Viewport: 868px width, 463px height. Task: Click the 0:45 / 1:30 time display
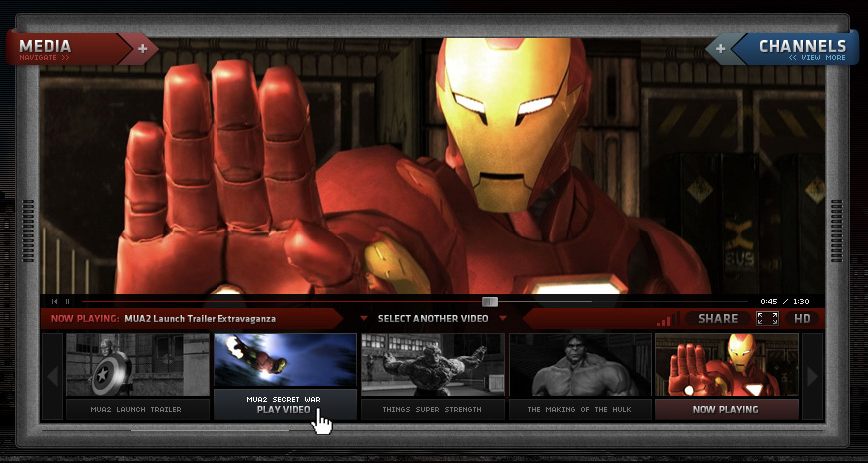pyautogui.click(x=785, y=301)
